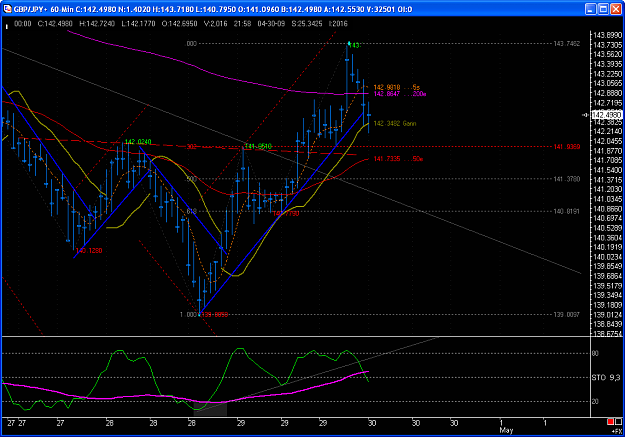Click the highlighted current price 142.4980 box
625x437 pixels.
coord(607,115)
